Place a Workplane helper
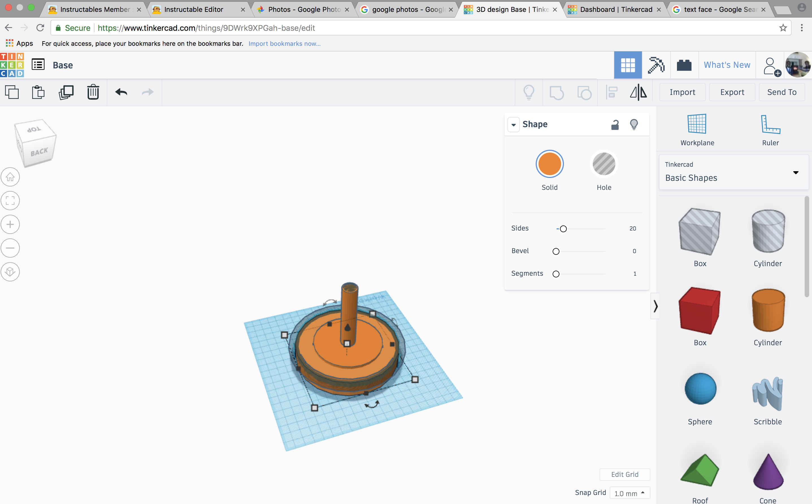The image size is (812, 504). pyautogui.click(x=697, y=130)
